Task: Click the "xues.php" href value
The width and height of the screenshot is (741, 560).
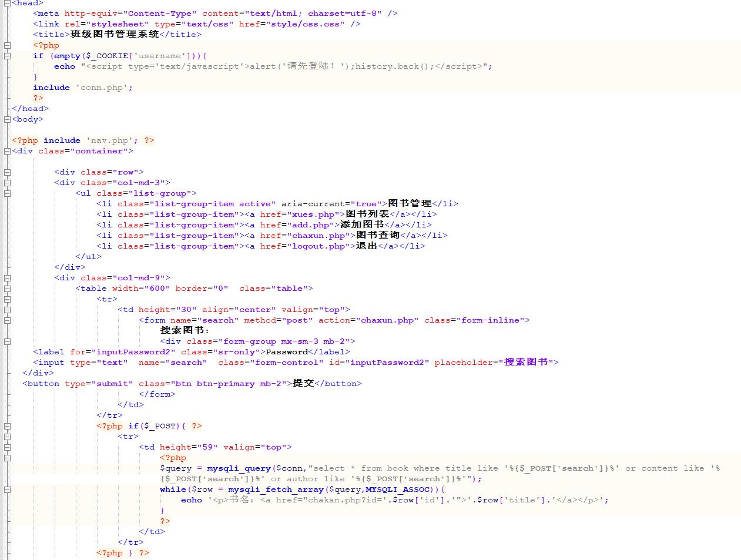Action: (313, 214)
